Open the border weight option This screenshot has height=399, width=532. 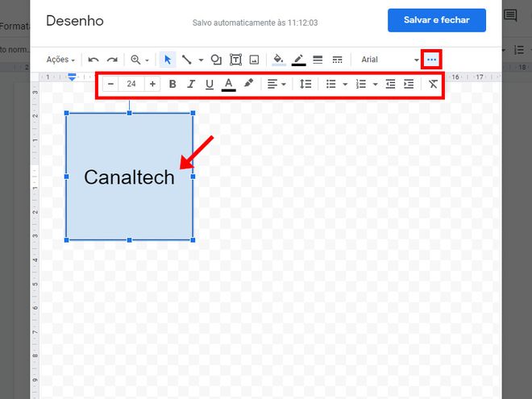tap(318, 60)
